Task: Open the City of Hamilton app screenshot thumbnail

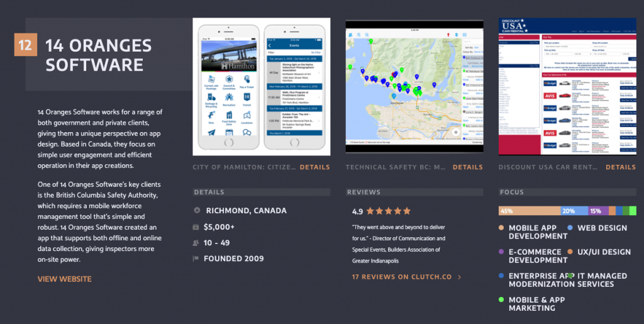Action: pos(261,87)
